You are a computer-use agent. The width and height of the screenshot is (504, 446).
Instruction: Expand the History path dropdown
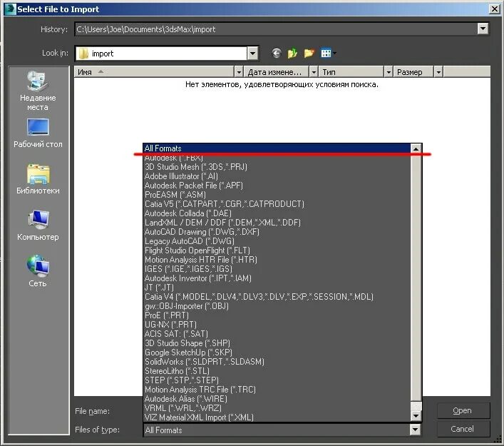point(483,29)
